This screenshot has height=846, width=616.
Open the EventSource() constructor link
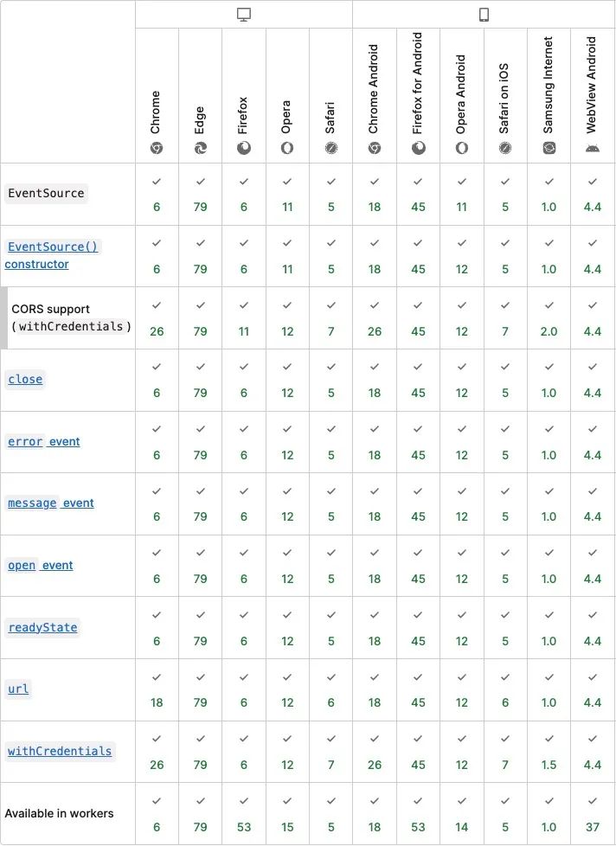[x=52, y=255]
